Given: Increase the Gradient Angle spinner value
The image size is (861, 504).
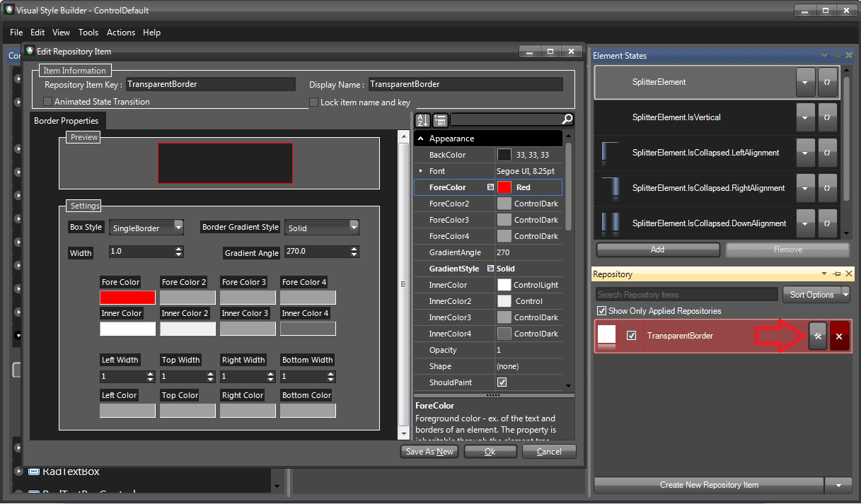Looking at the screenshot, I should coord(354,248).
